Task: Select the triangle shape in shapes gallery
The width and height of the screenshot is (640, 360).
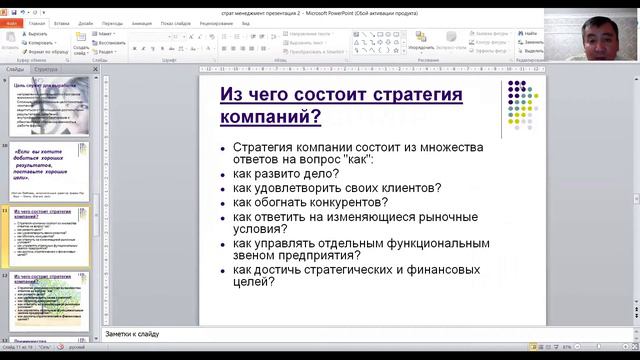Action: (x=356, y=42)
